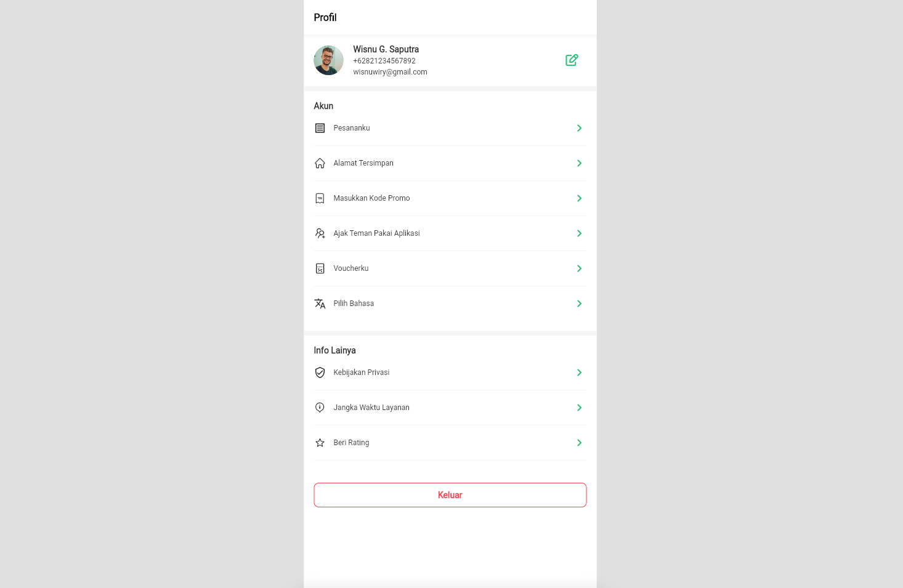This screenshot has height=588, width=903.
Task: Click the Masukkan Kode Promo ticket icon
Action: pos(320,198)
